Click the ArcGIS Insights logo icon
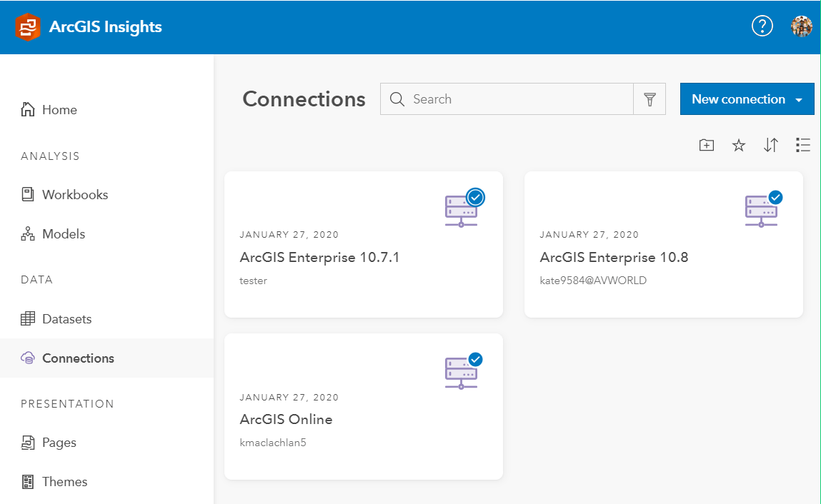This screenshot has width=821, height=504. tap(28, 27)
